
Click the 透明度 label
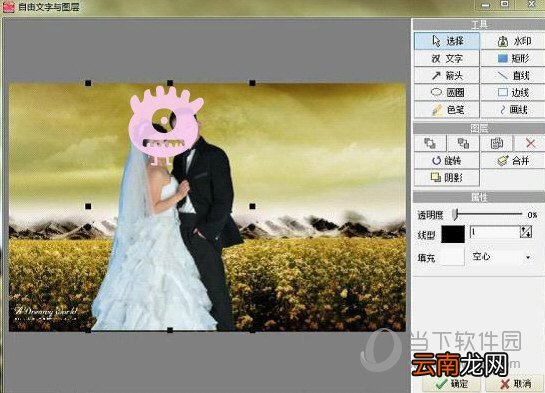click(430, 215)
